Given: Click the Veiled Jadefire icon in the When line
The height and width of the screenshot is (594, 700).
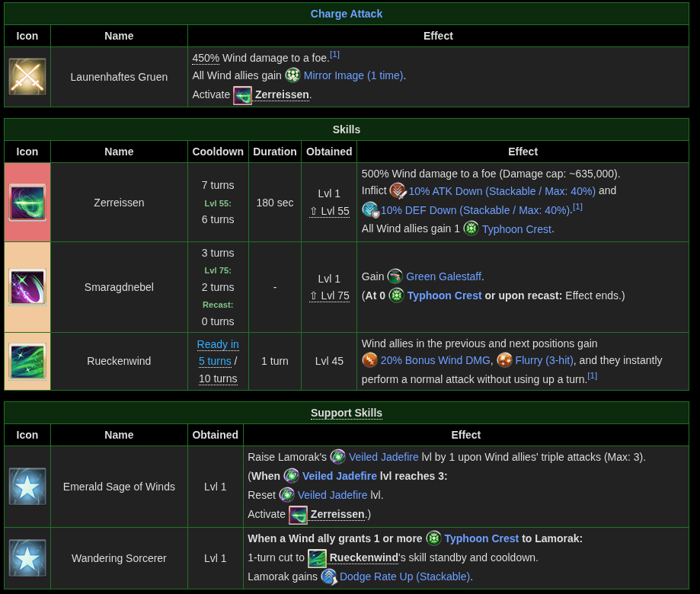Looking at the screenshot, I should pyautogui.click(x=292, y=476).
